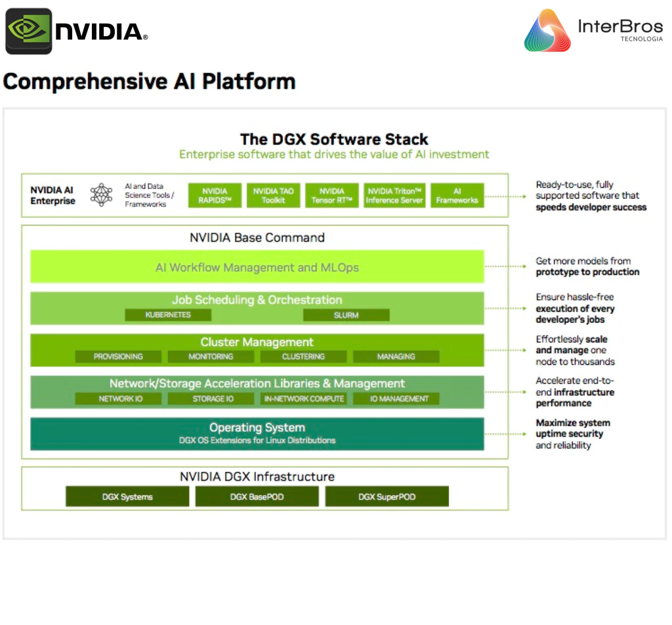This screenshot has height=625, width=672.
Task: Click the KUBERNETES label
Action: (168, 315)
